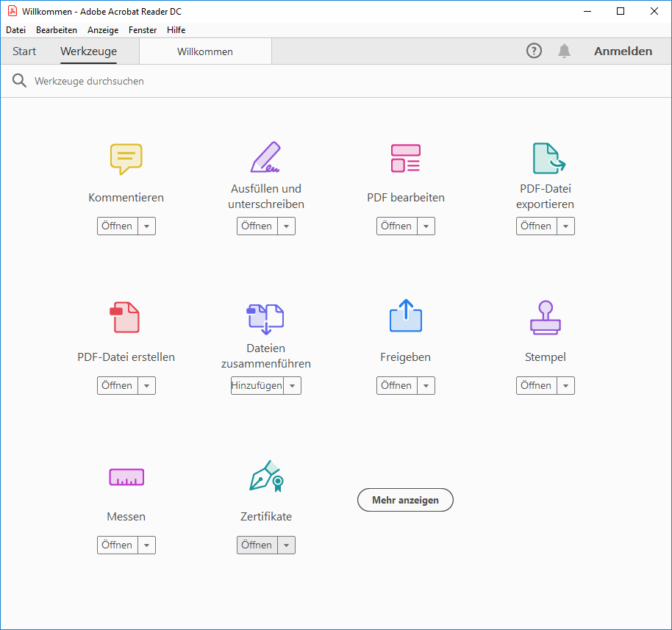Maximize the Acrobat Reader window
The height and width of the screenshot is (630, 672).
coord(621,11)
